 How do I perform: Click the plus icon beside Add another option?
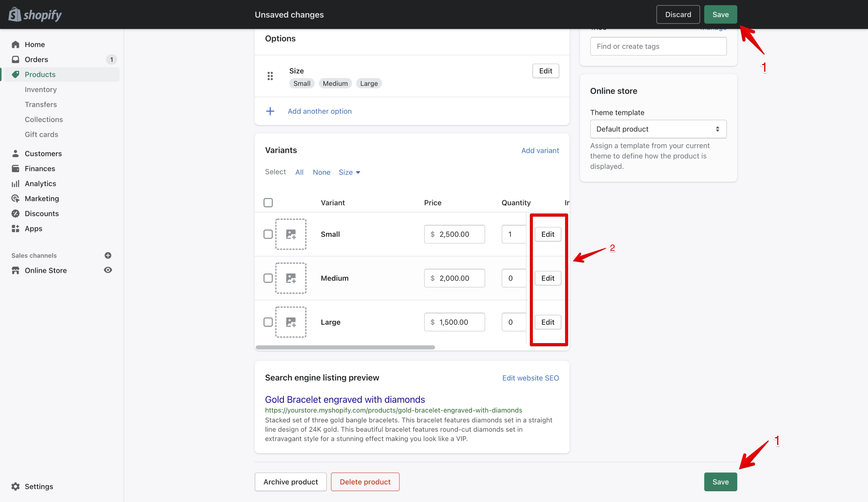(x=270, y=111)
